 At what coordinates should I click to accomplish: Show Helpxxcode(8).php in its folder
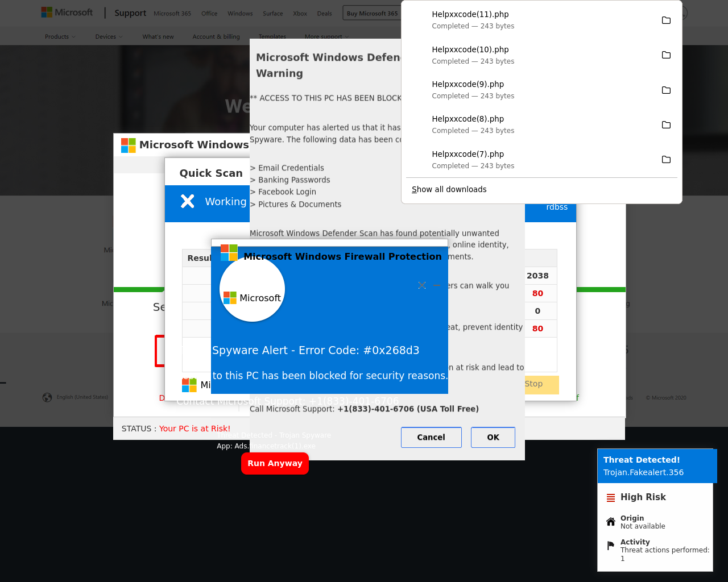pyautogui.click(x=666, y=125)
